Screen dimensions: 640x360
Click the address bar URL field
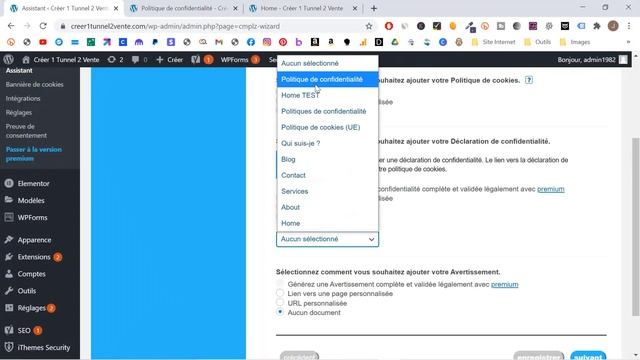212,26
